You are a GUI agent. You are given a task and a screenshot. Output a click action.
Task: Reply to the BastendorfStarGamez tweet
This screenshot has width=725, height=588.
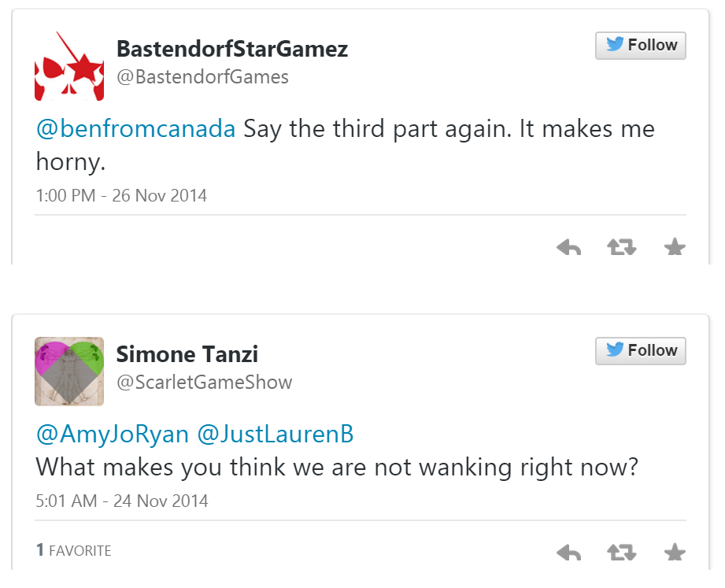click(568, 249)
